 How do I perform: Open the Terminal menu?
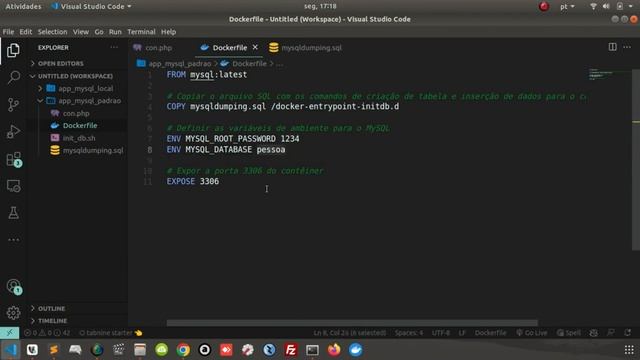click(141, 31)
